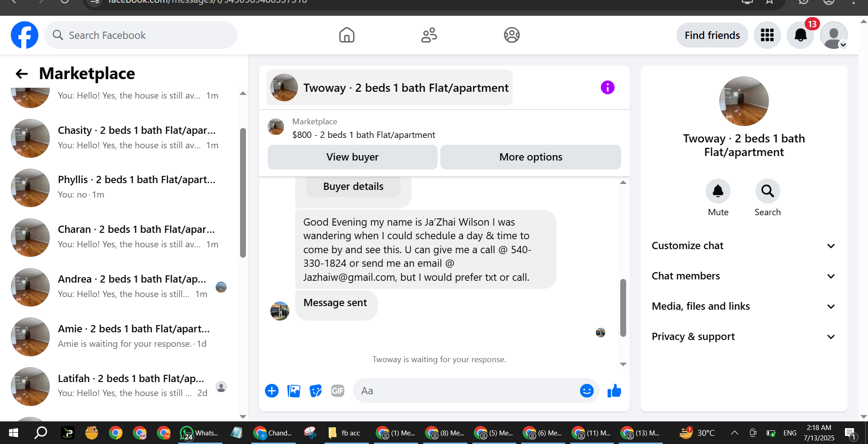This screenshot has width=868, height=444.
Task: Mute this conversation with the bell icon
Action: point(718,191)
